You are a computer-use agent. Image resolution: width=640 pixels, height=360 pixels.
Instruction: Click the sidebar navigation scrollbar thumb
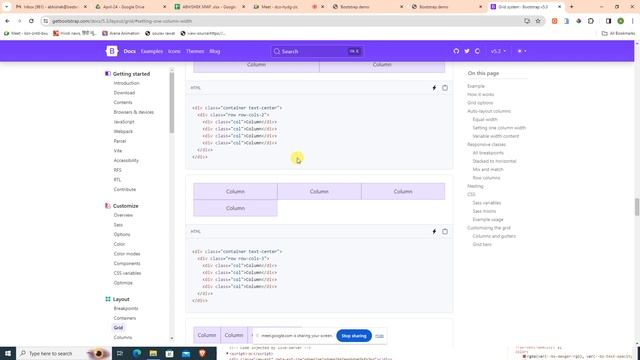[172, 103]
